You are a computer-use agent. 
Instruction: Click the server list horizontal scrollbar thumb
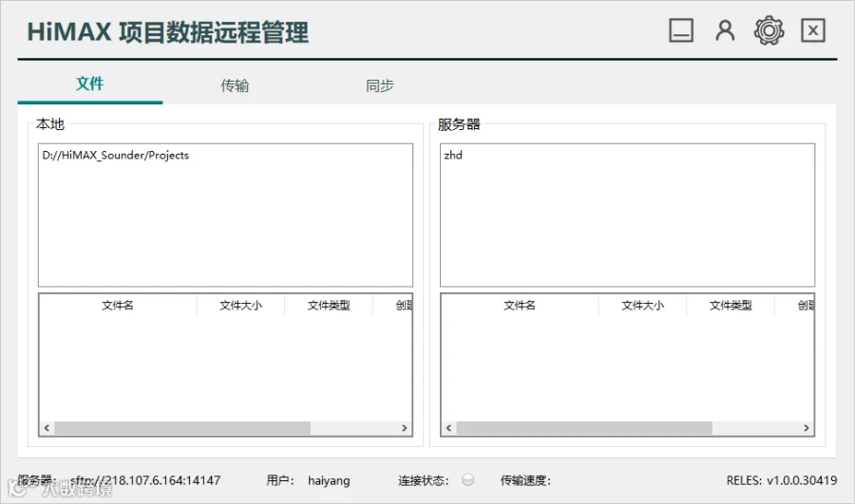coord(584,428)
